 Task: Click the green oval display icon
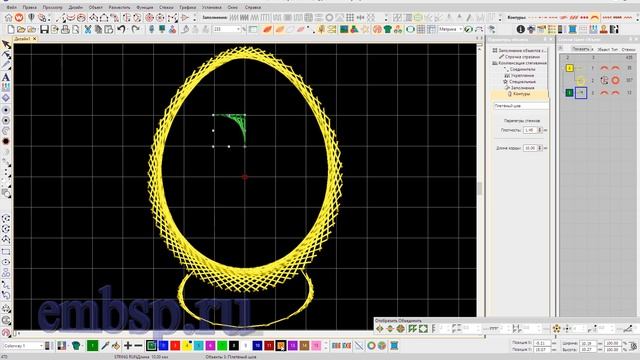(x=410, y=29)
